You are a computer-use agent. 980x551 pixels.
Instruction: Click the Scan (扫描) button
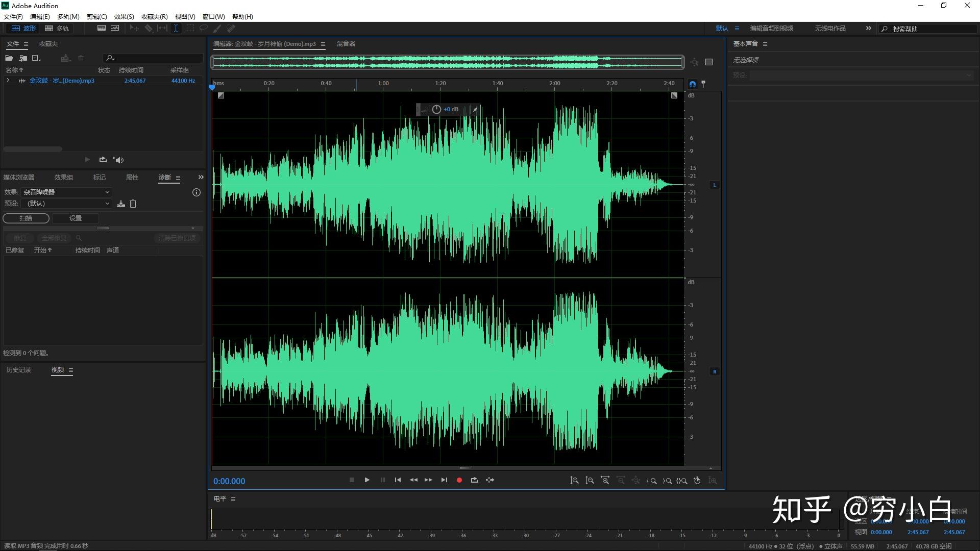coord(26,218)
